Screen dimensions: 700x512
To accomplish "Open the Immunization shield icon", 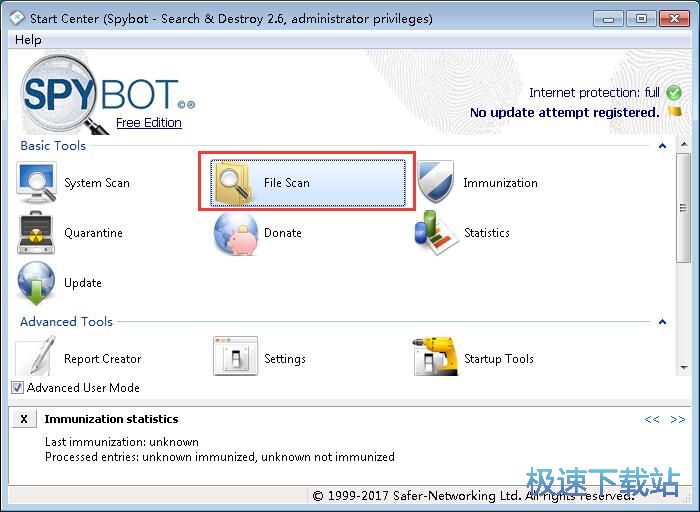I will tap(436, 182).
